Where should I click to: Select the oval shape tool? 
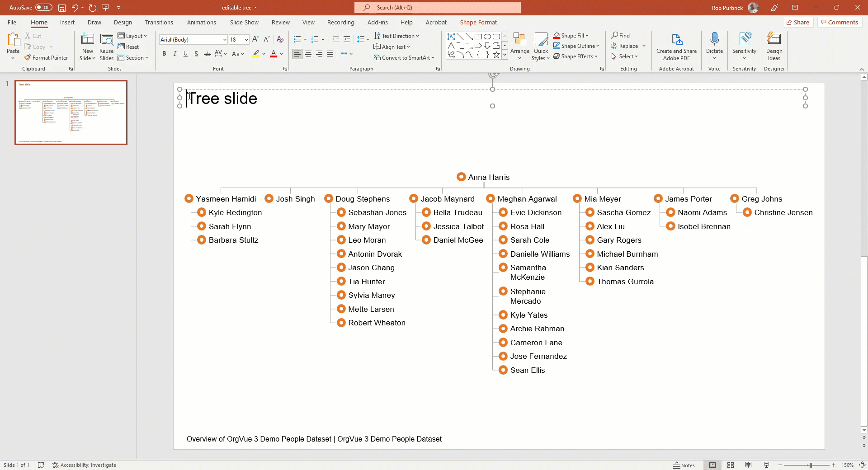coord(487,37)
